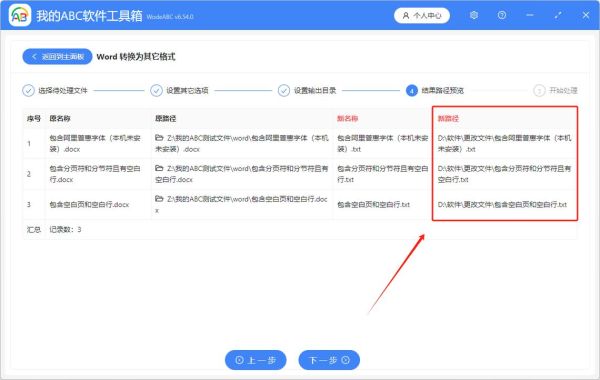600x380 pixels.
Task: Select row 2 original name 包含分页符和分节符
Action: 95,174
